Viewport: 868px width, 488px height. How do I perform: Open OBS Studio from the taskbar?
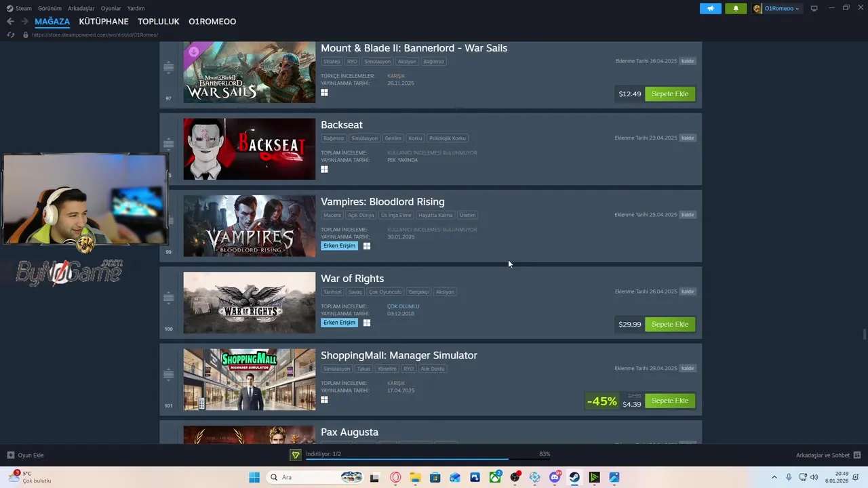(x=515, y=477)
